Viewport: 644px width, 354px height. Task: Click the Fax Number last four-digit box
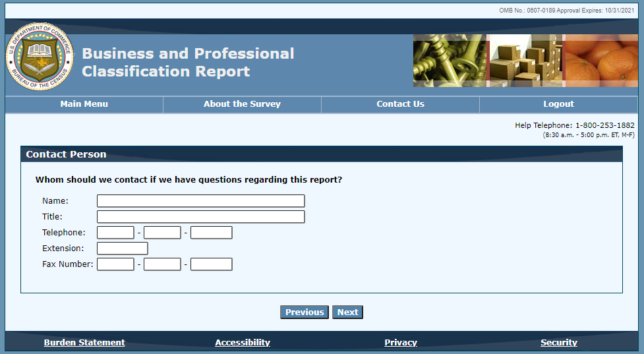pos(211,264)
